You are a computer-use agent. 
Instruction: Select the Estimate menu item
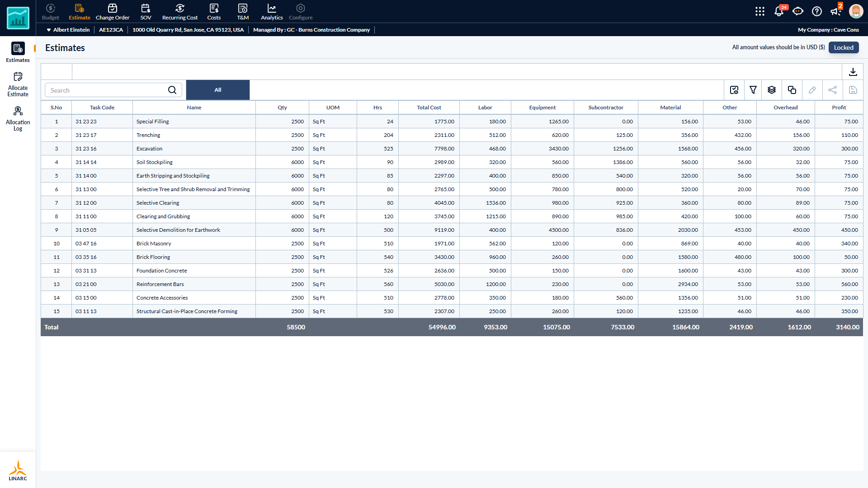point(79,12)
